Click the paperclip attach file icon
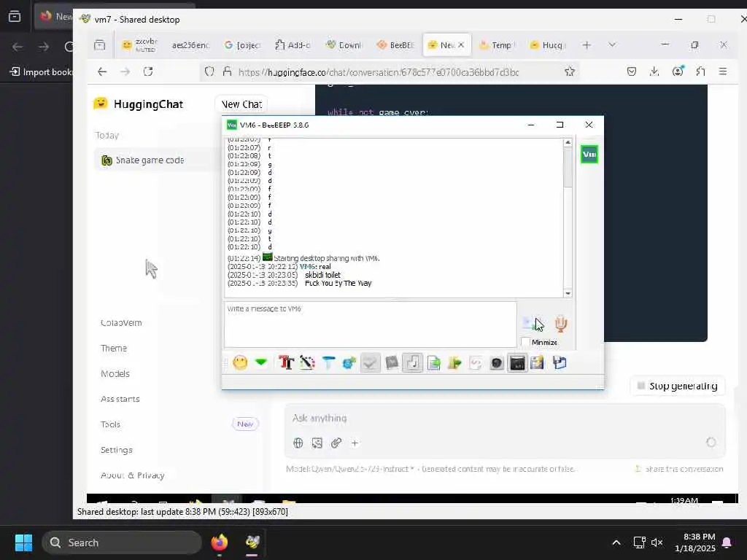 point(336,443)
